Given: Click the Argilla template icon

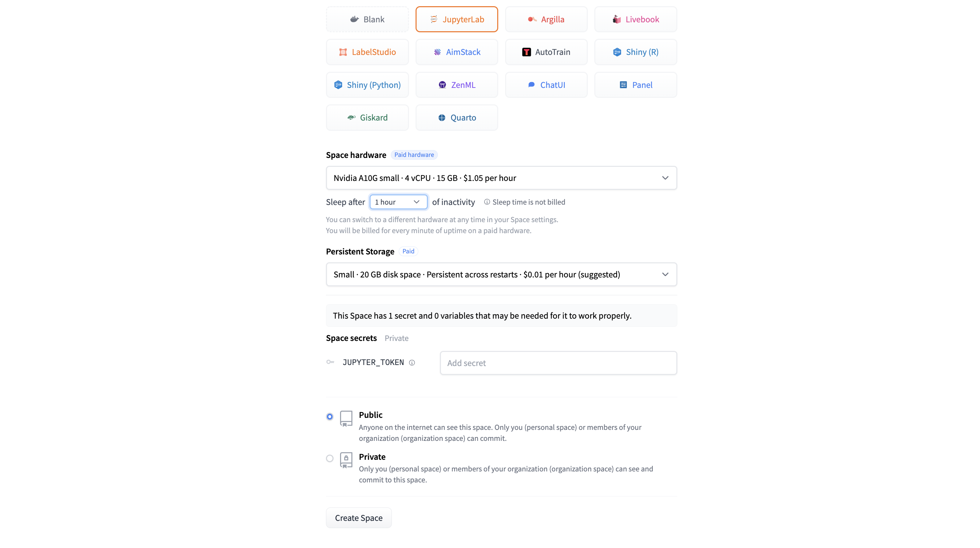Looking at the screenshot, I should (x=532, y=20).
